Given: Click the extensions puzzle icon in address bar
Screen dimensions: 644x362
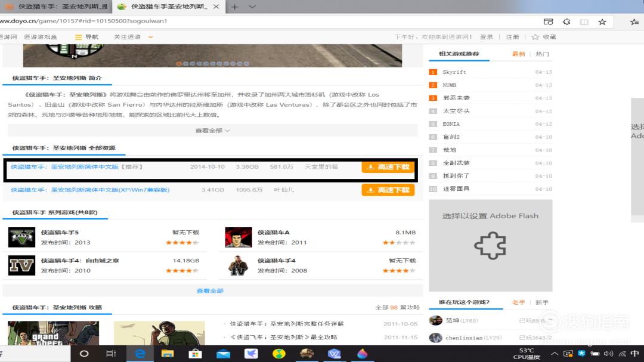Looking at the screenshot, I should 566,22.
